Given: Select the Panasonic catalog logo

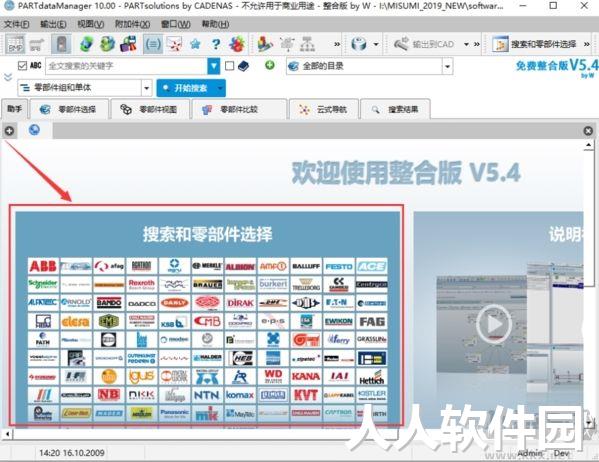Looking at the screenshot, I should click(x=175, y=413).
